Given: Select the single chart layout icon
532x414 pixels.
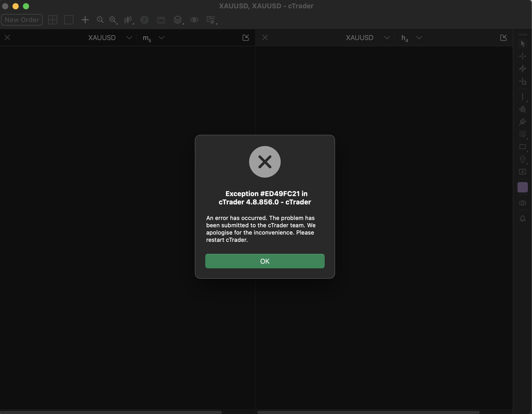Looking at the screenshot, I should pyautogui.click(x=69, y=20).
